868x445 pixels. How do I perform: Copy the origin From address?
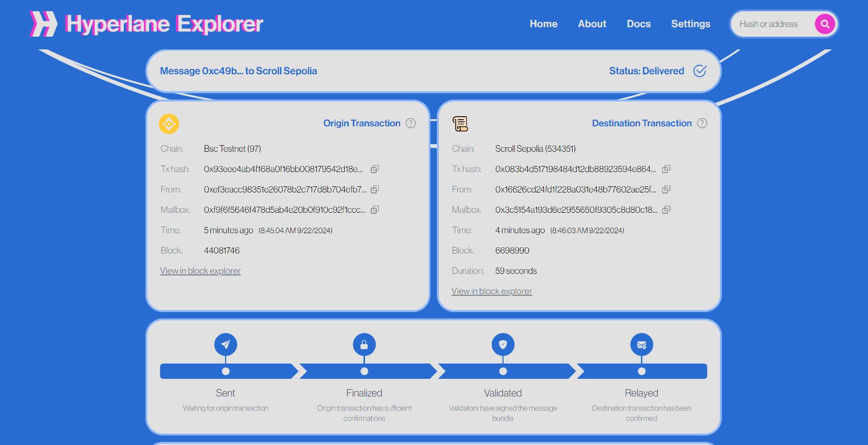pyautogui.click(x=375, y=189)
